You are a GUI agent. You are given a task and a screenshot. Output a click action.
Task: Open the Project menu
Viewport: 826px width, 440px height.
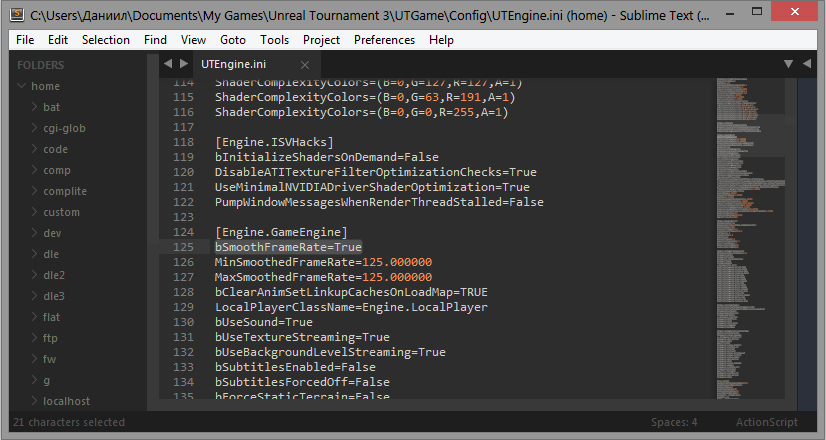tap(321, 40)
